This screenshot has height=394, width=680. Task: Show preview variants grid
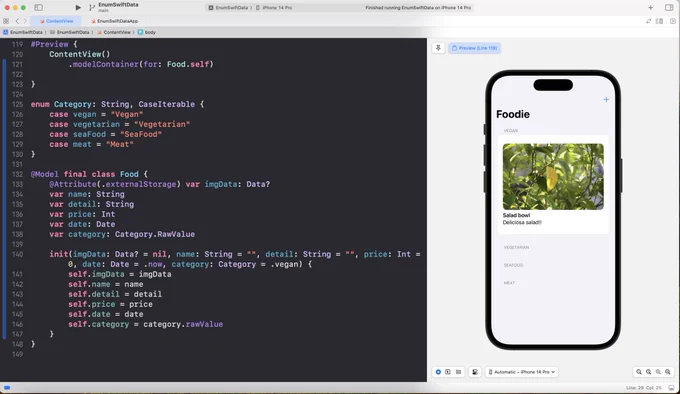458,372
